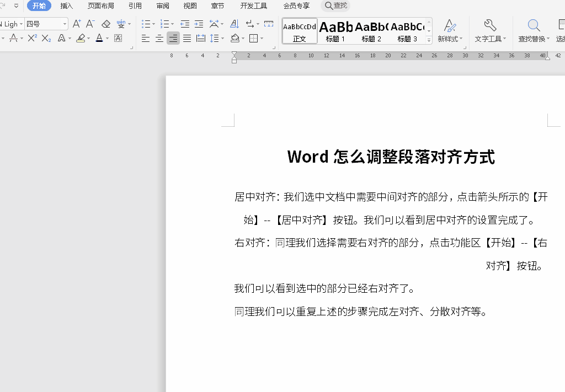Apply the 标题 1 style

pyautogui.click(x=335, y=30)
